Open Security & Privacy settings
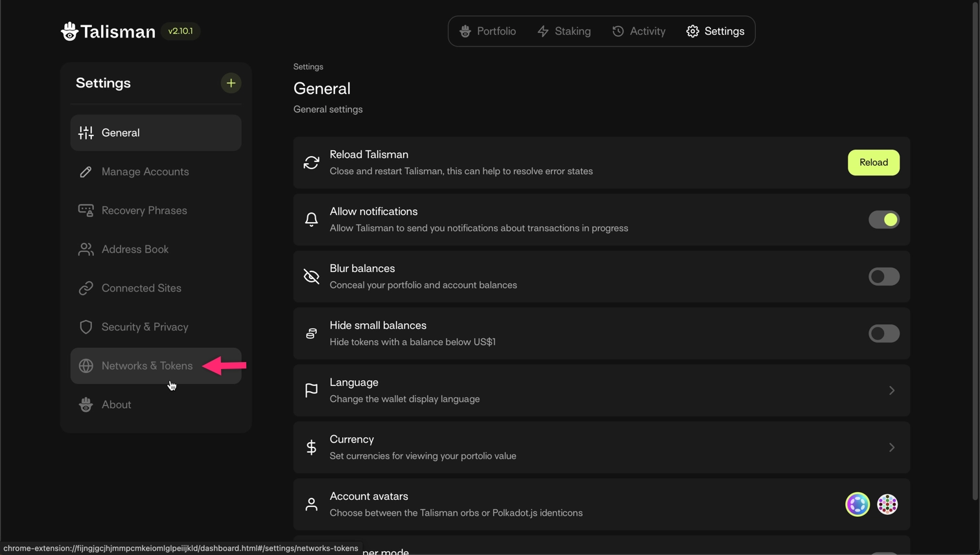Screen dimensions: 980x555 [156, 327]
